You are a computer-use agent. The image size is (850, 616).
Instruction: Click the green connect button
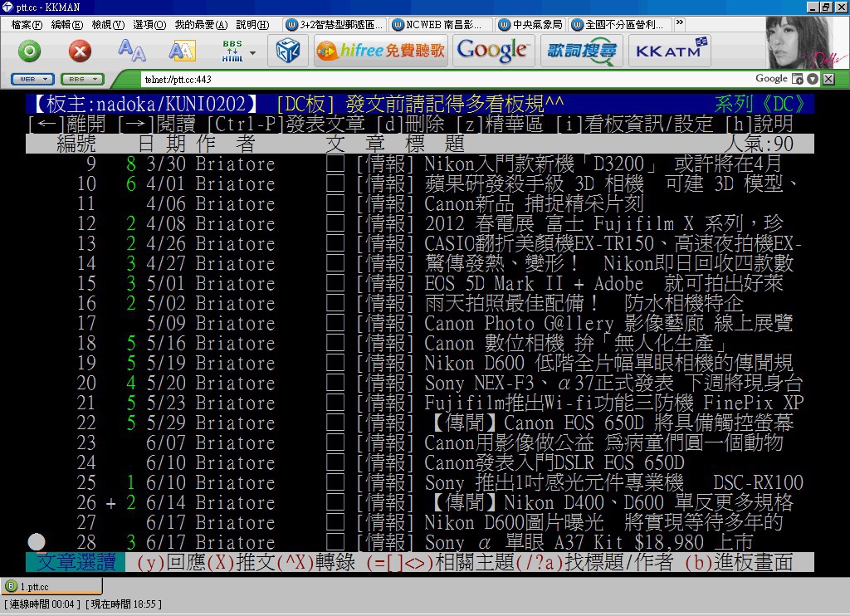(29, 51)
